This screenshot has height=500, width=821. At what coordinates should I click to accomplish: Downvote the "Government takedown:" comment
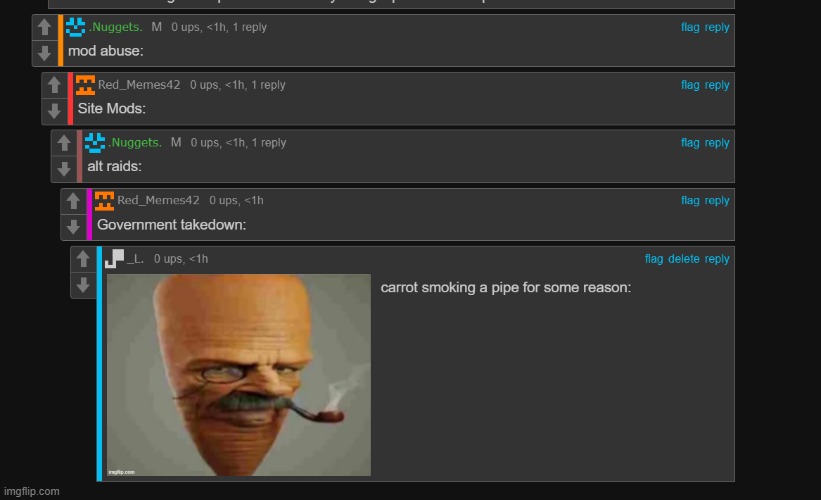click(73, 226)
